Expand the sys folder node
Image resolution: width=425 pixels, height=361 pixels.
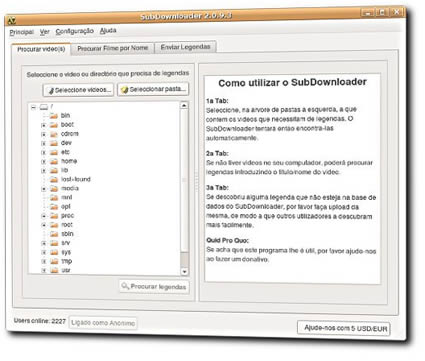point(43,253)
